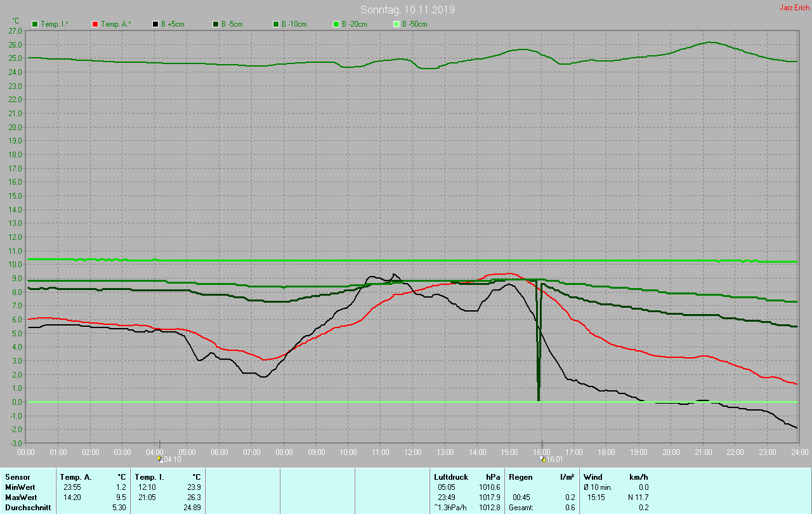This screenshot has width=812, height=514.
Task: Click the Temp. I. maximum value 26.3
Action: (x=193, y=497)
